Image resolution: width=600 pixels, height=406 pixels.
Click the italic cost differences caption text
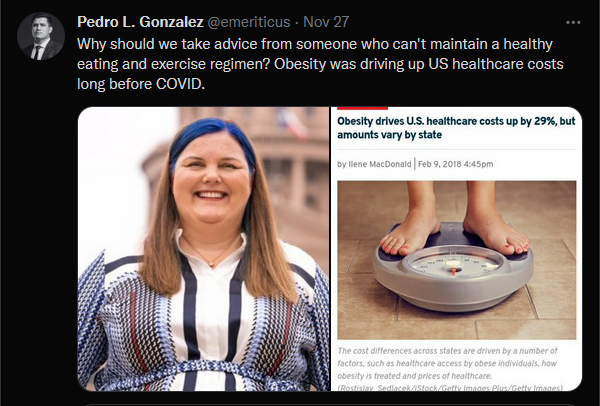pyautogui.click(x=447, y=363)
